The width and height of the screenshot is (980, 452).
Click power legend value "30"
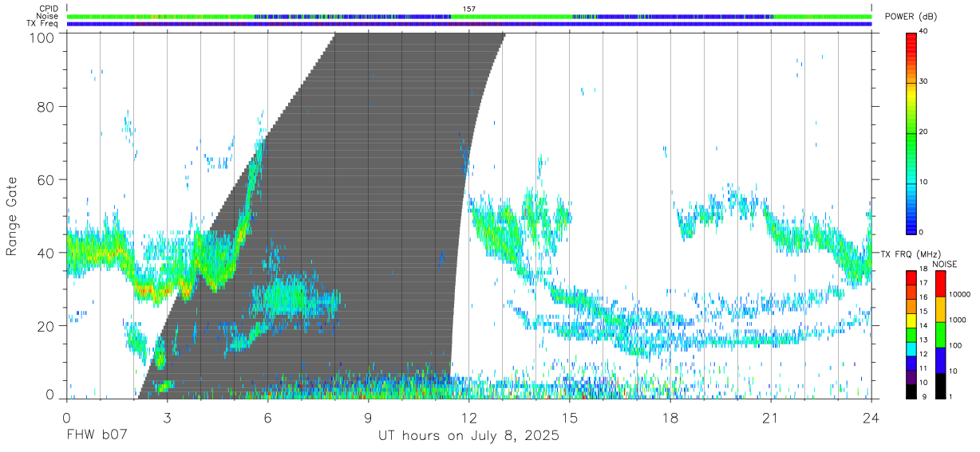click(x=925, y=82)
